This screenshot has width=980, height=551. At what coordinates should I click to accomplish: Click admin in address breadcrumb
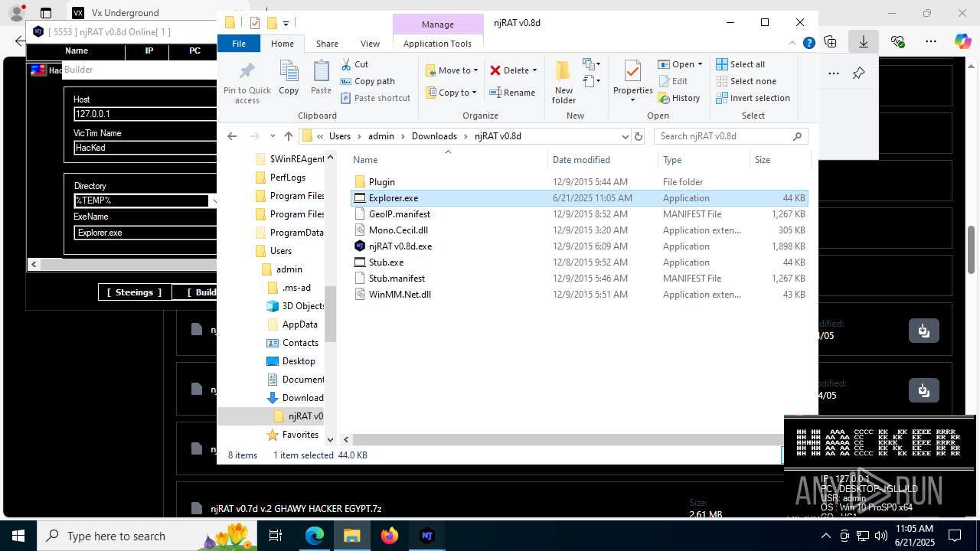click(381, 136)
